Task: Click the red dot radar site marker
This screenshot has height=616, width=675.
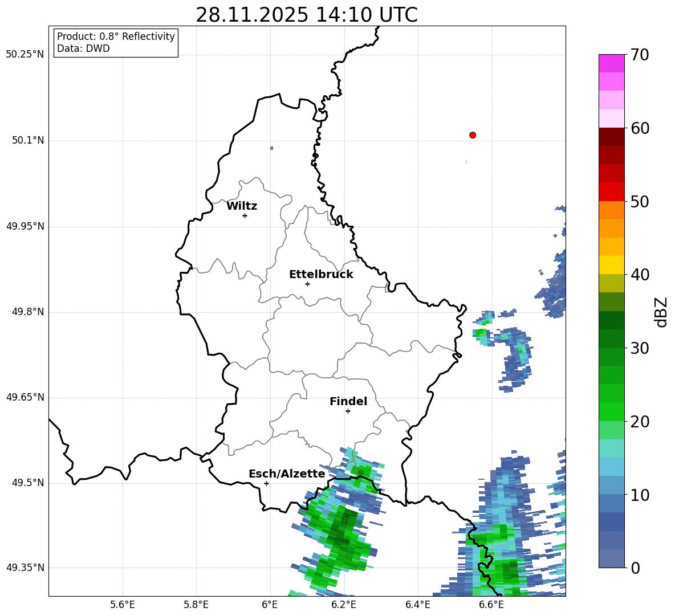Action: tap(473, 135)
